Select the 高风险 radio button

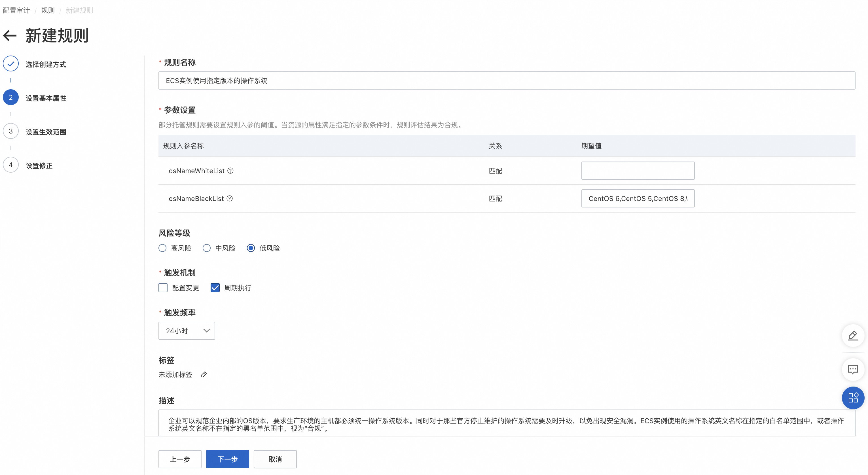(162, 248)
